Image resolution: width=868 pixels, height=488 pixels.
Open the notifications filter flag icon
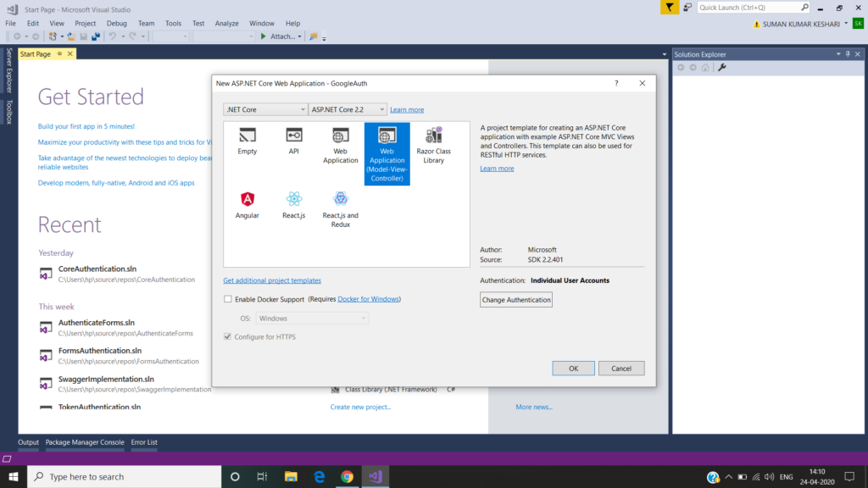(x=670, y=7)
